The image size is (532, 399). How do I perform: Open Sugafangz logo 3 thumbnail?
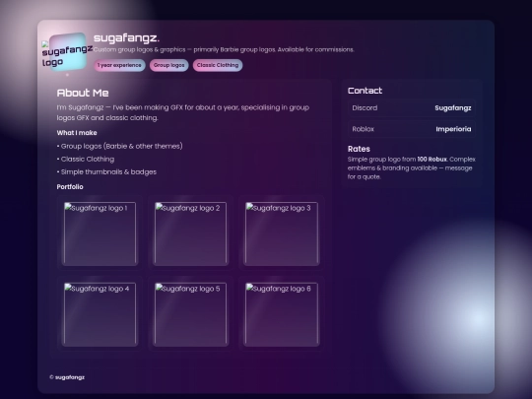[281, 233]
